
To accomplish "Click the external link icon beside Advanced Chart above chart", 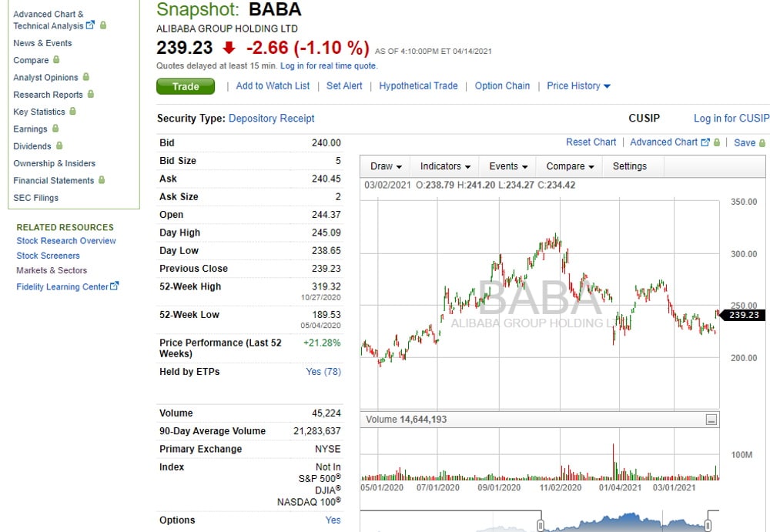I will [705, 142].
